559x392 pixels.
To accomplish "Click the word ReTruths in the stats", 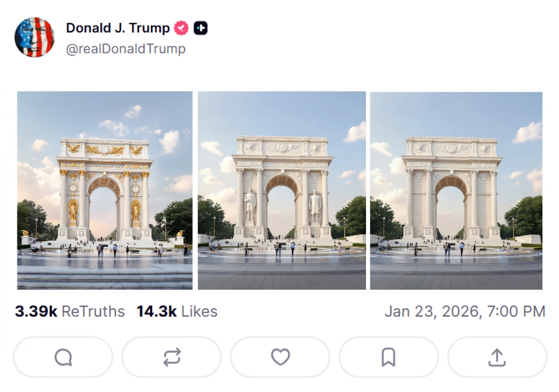I will pos(93,311).
